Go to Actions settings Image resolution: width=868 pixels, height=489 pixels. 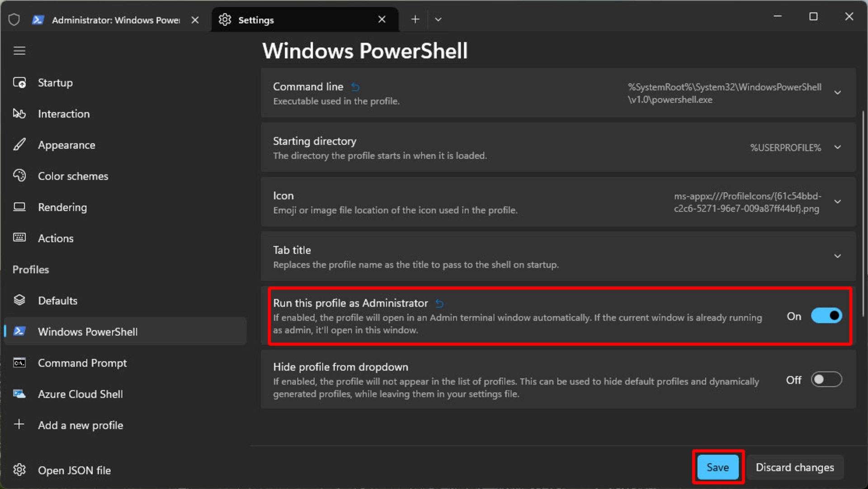tap(125, 238)
